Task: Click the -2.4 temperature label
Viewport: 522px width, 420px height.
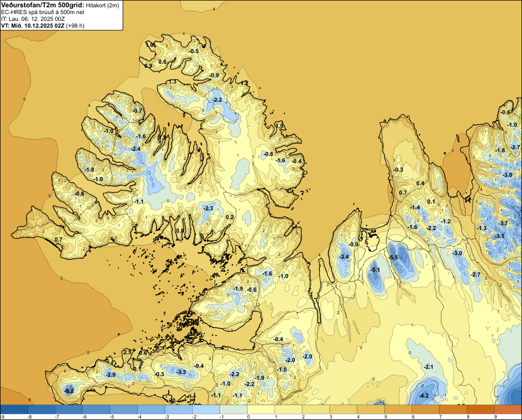Action: [x=136, y=149]
